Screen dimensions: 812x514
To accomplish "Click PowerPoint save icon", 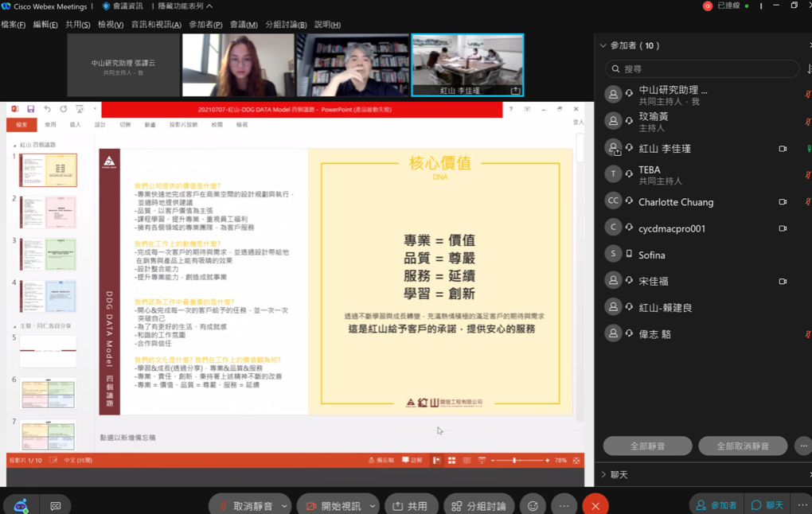I will tap(30, 109).
